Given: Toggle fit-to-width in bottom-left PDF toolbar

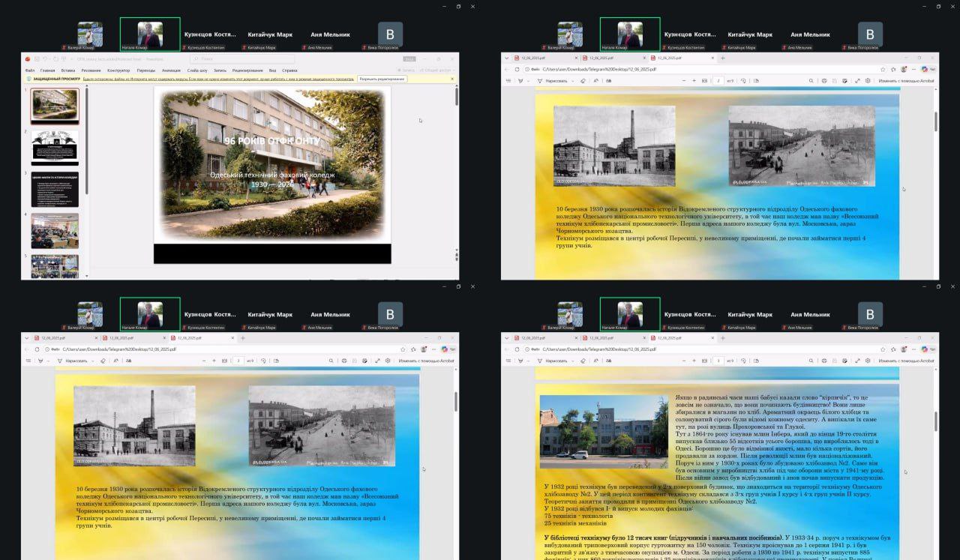Looking at the screenshot, I should coord(225,361).
